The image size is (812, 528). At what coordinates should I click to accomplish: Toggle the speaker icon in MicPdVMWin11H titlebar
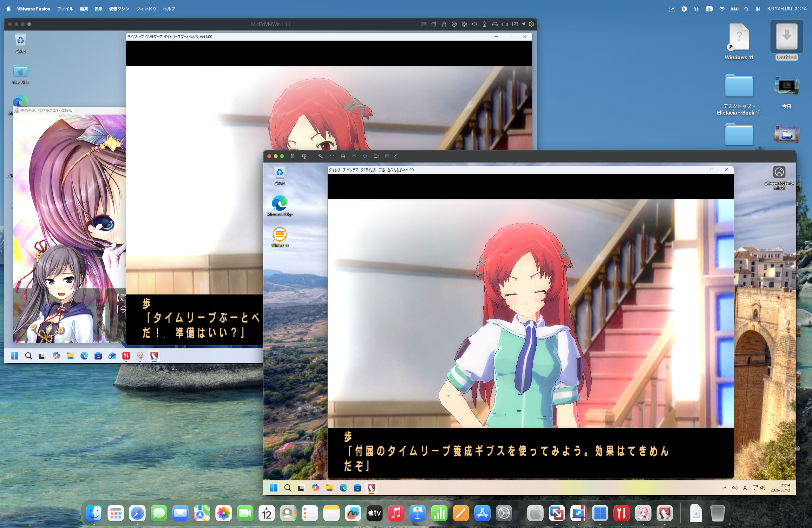coord(474,24)
